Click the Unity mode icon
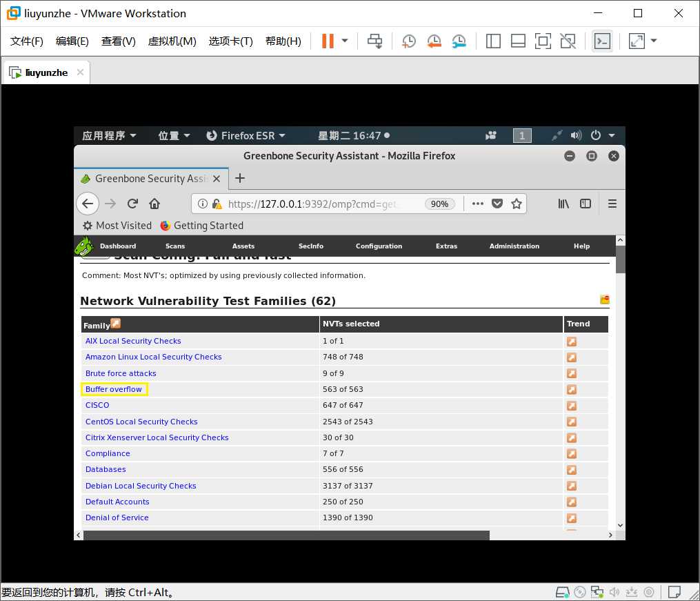Viewport: 700px width, 601px height. coord(568,41)
